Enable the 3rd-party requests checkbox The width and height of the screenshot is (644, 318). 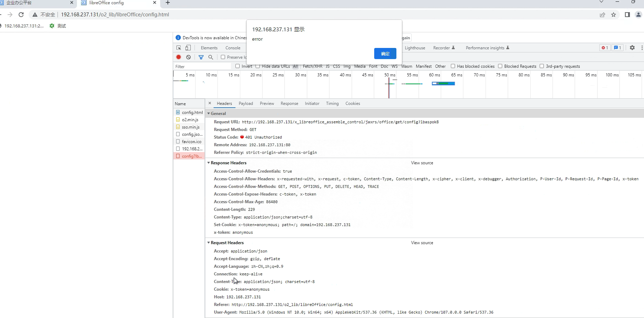coord(542,66)
